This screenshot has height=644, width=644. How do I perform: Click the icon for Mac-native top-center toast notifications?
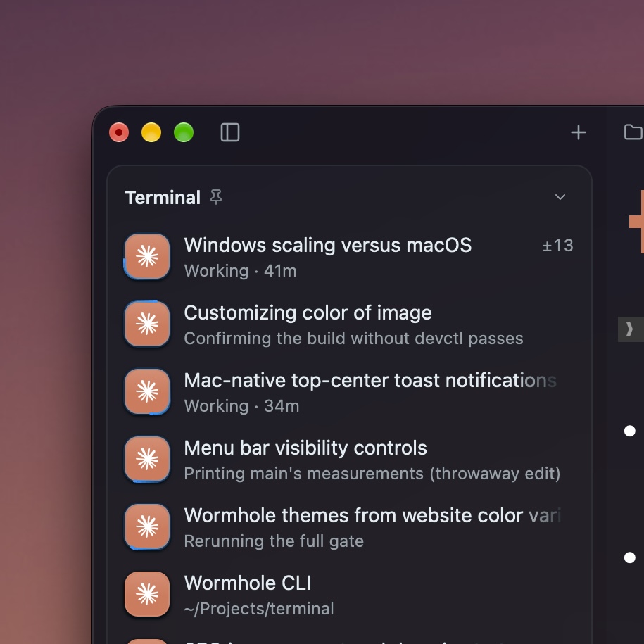tap(147, 391)
